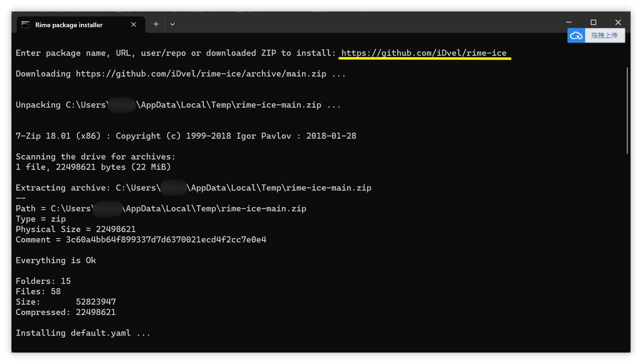Click the 7-Zip copyright line
This screenshot has width=642, height=364.
(185, 136)
